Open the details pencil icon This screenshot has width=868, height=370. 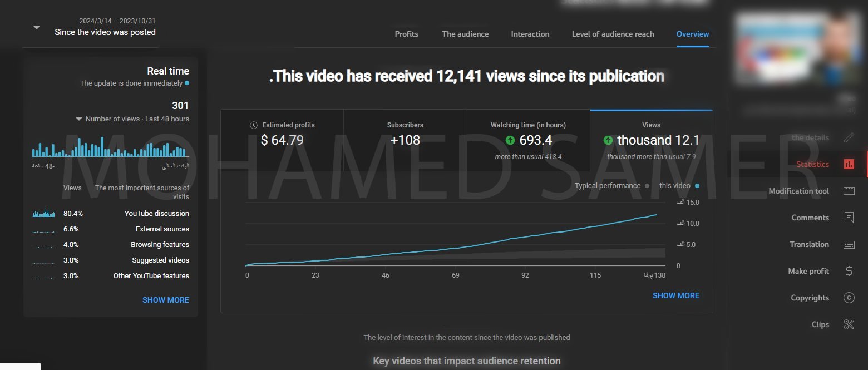[x=849, y=137]
